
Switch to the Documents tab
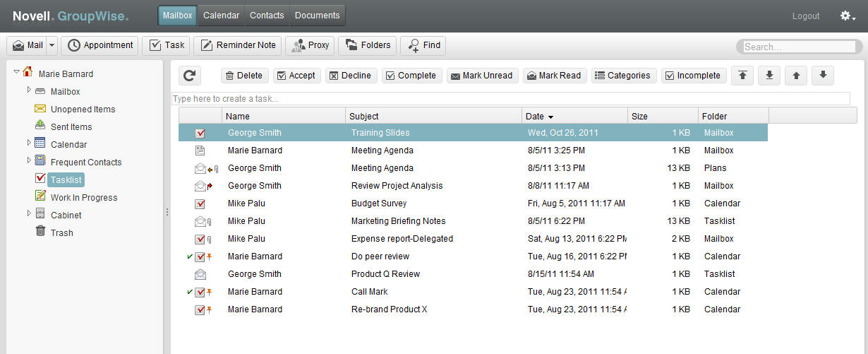point(317,16)
